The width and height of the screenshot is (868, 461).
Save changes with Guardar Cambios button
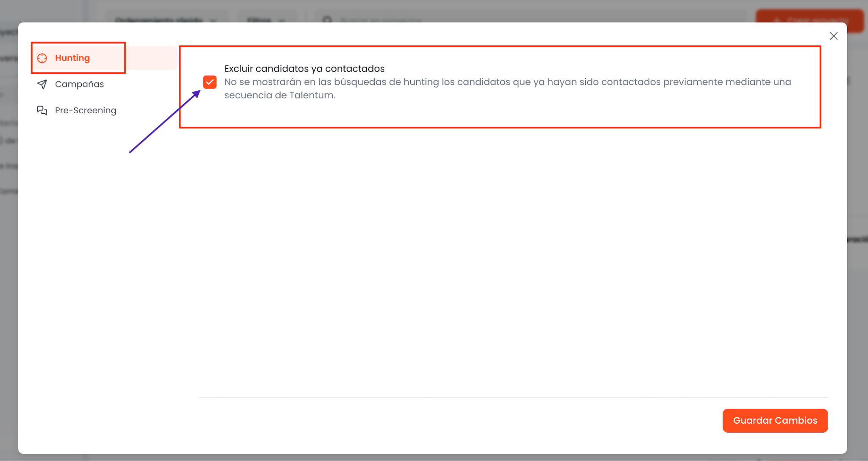775,420
